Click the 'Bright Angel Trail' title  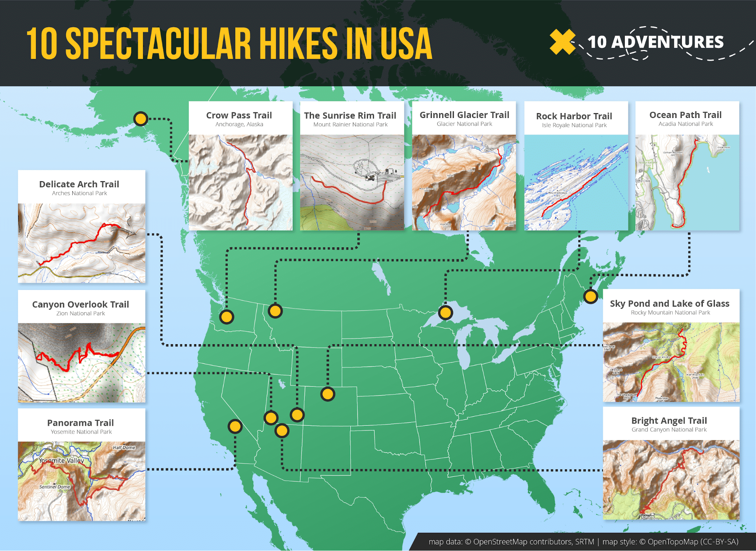(x=669, y=421)
